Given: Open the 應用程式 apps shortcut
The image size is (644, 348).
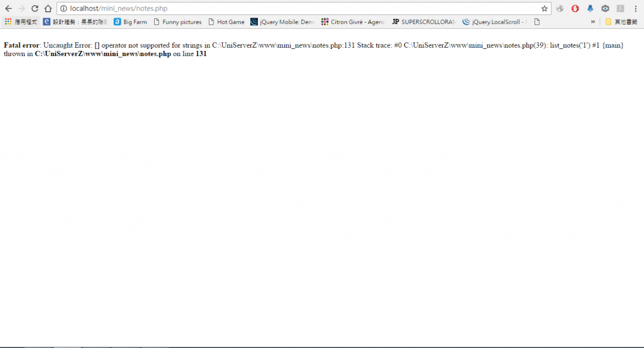Looking at the screenshot, I should pyautogui.click(x=21, y=21).
